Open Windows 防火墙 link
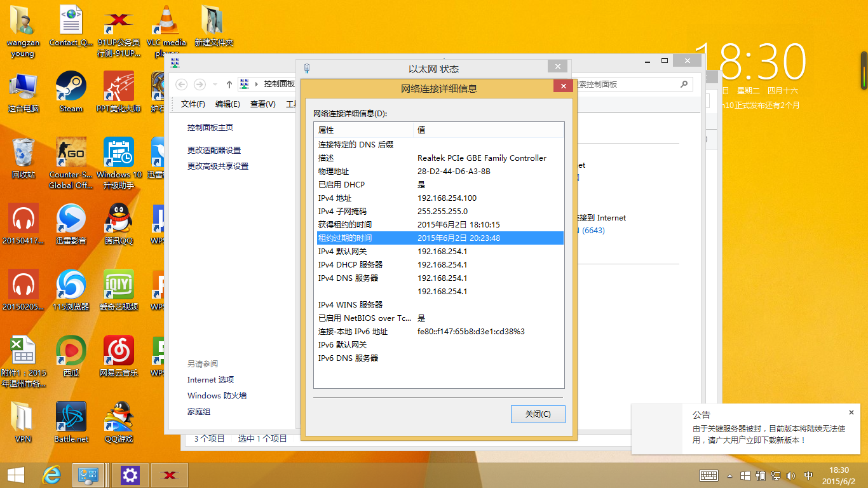This screenshot has width=868, height=488. click(217, 395)
